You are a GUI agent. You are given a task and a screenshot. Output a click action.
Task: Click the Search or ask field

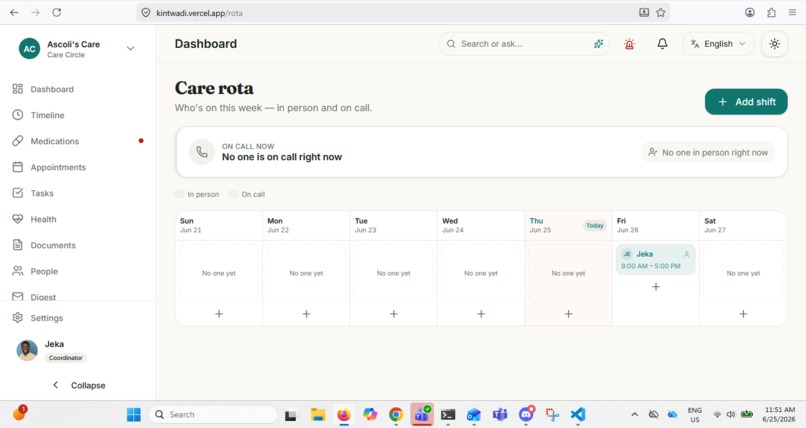[x=523, y=44]
